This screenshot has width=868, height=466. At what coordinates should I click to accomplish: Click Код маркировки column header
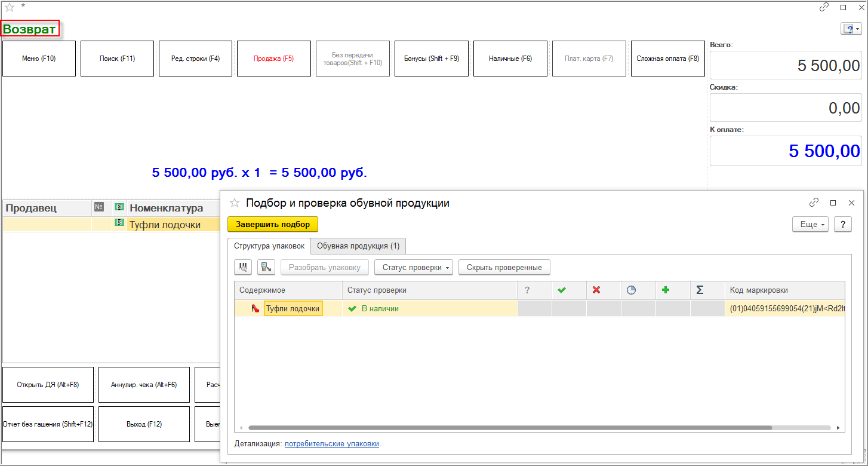785,290
